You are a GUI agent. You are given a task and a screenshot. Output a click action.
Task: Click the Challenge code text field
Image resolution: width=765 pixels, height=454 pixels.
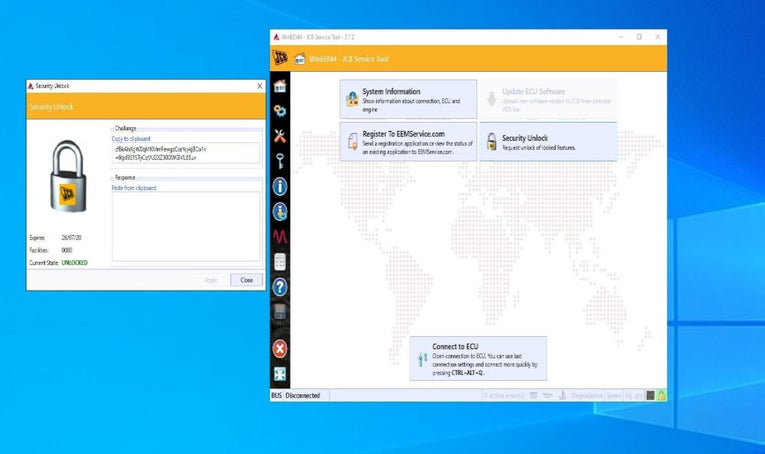point(186,153)
